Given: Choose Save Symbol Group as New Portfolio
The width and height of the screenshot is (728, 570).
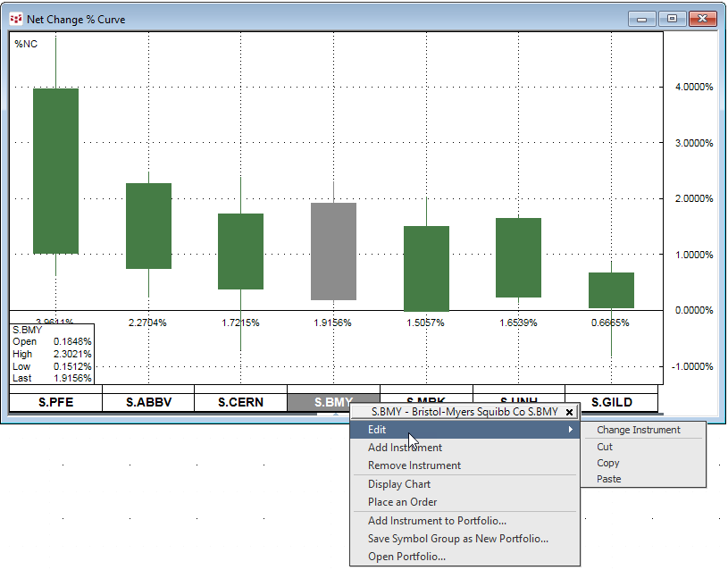Looking at the screenshot, I should point(457,539).
